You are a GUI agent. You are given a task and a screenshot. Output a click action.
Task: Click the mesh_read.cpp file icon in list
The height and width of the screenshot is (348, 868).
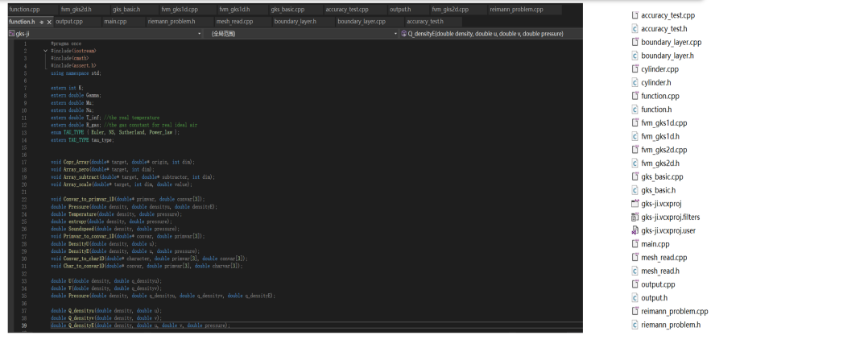pyautogui.click(x=634, y=258)
